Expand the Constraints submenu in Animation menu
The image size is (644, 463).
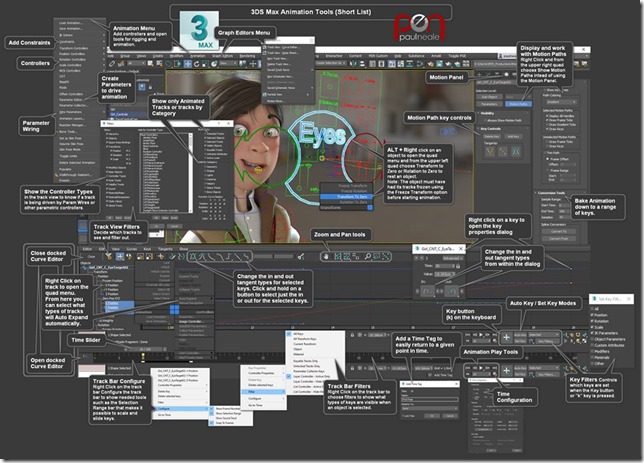click(80, 42)
